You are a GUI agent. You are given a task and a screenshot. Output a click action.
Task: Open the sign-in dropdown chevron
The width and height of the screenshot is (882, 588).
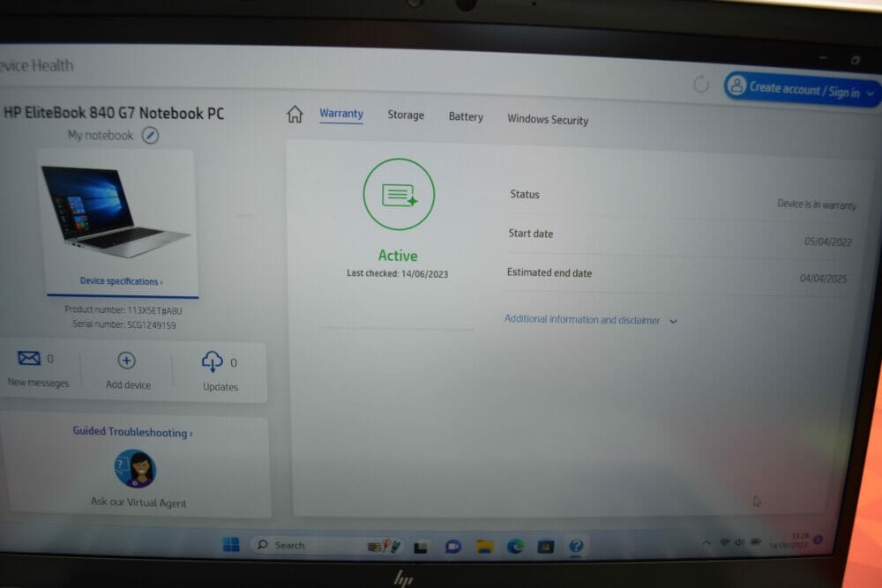coord(871,93)
